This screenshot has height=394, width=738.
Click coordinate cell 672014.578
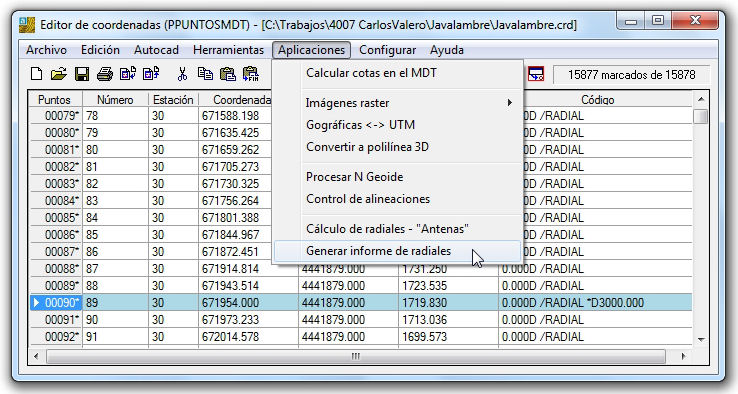coord(248,337)
